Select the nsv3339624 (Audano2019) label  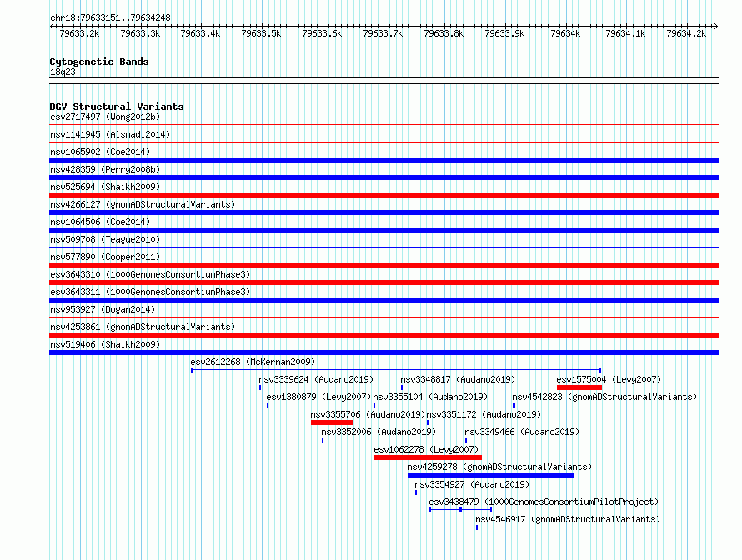(316, 379)
